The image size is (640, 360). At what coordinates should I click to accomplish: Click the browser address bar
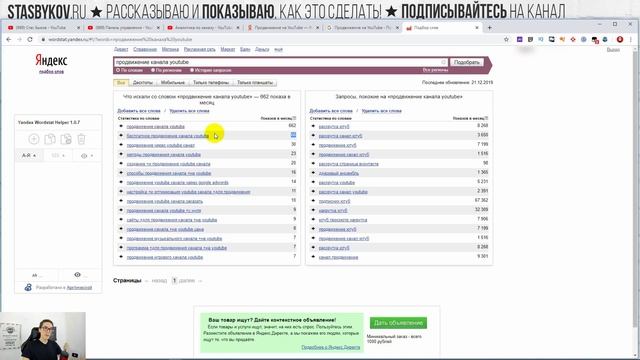click(269, 40)
